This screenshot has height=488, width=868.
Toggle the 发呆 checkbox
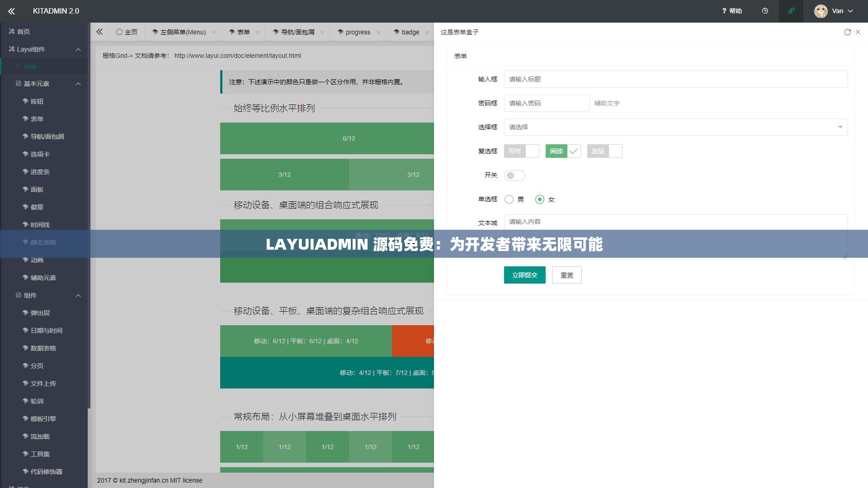coord(604,151)
